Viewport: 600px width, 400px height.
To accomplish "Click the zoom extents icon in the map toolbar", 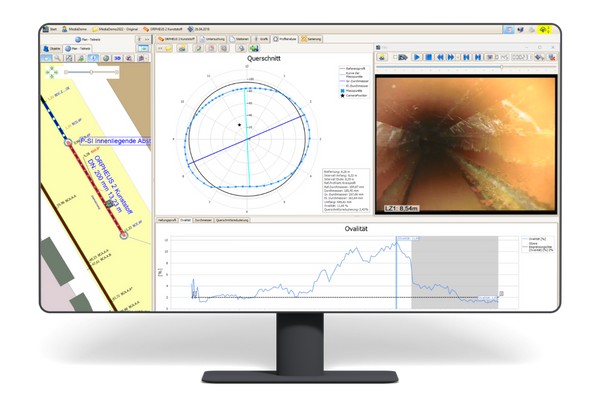I will 69,58.
